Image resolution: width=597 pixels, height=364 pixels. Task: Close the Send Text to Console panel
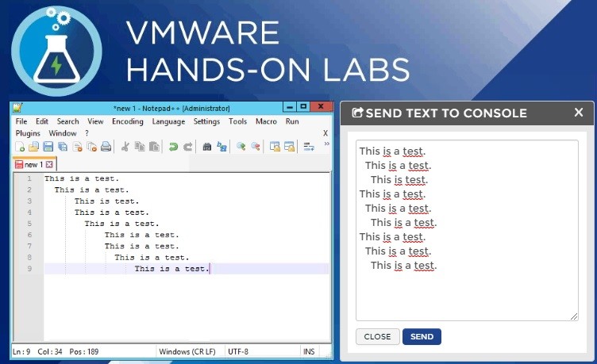[x=579, y=112]
